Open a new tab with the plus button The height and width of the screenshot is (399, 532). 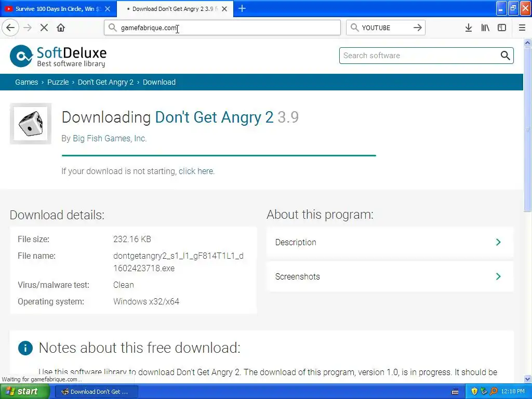[242, 8]
